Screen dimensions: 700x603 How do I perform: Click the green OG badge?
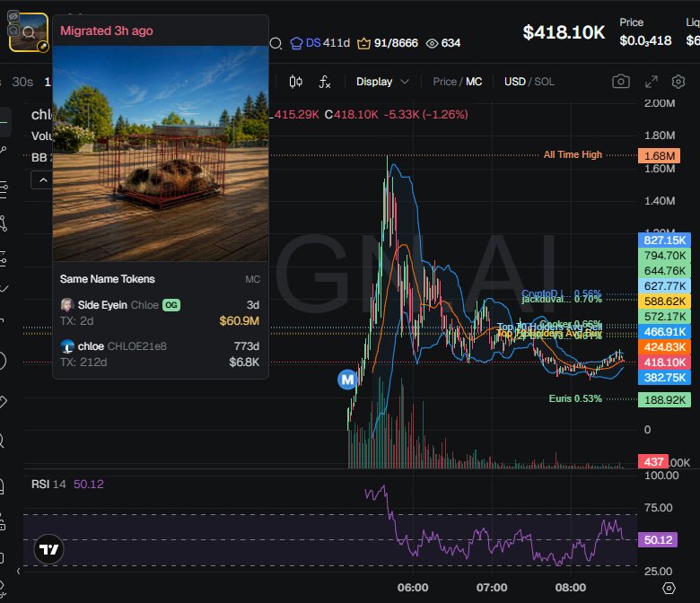point(171,305)
